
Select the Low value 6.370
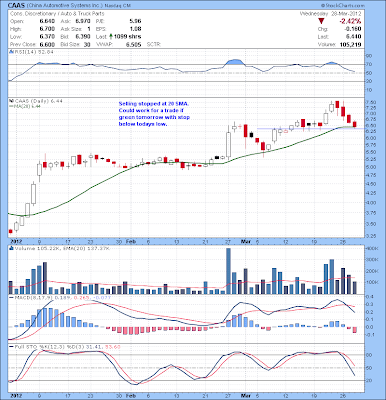(47, 37)
